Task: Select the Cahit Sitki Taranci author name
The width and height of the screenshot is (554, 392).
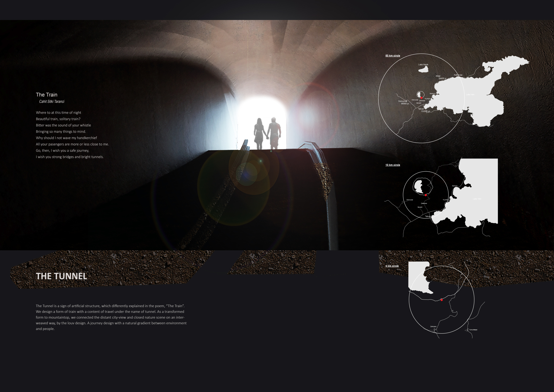Action: (52, 102)
